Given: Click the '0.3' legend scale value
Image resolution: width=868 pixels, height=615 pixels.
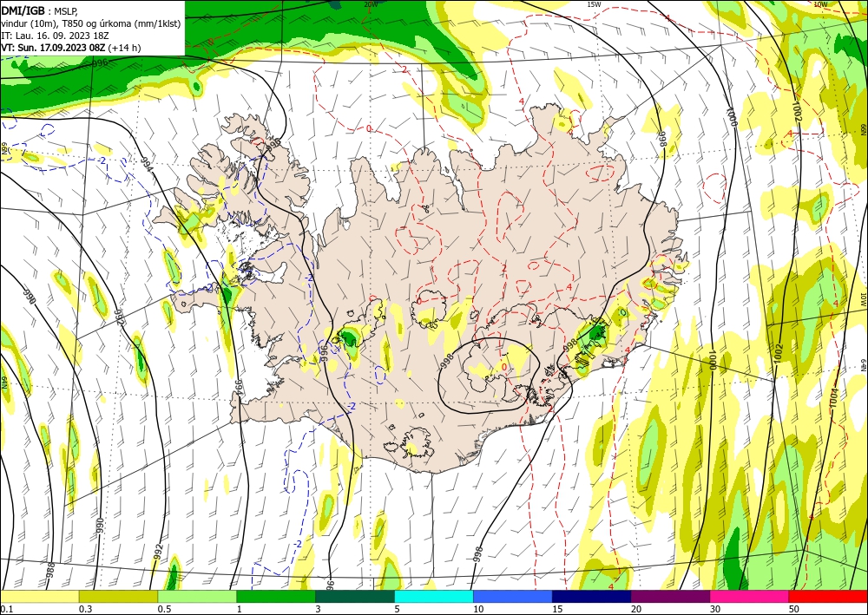Looking at the screenshot, I should click(x=85, y=609).
